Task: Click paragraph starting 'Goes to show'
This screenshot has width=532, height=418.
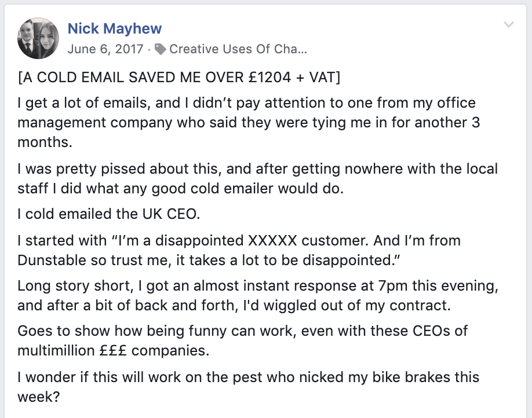Action: 243,340
